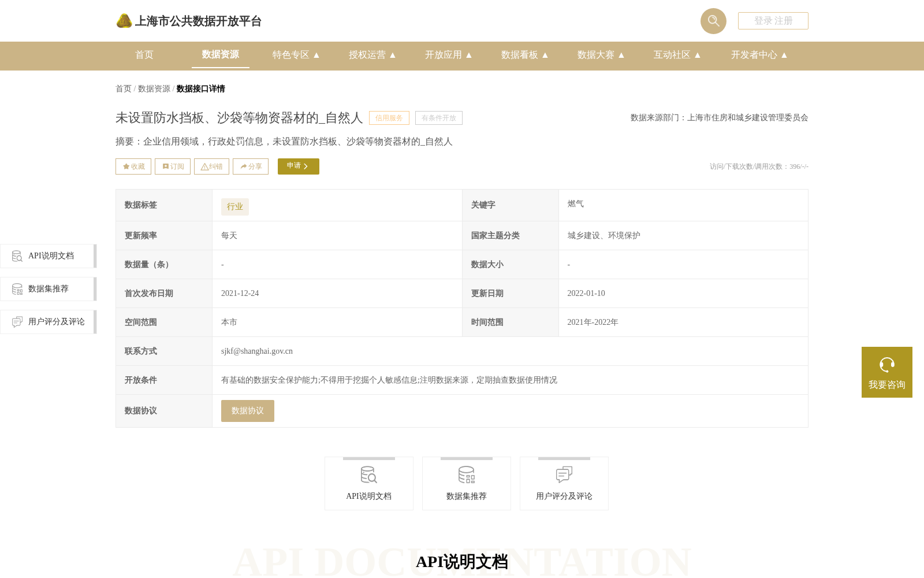Click the 数据集推荐 icon in left sidebar
This screenshot has width=924, height=578.
pyautogui.click(x=17, y=289)
